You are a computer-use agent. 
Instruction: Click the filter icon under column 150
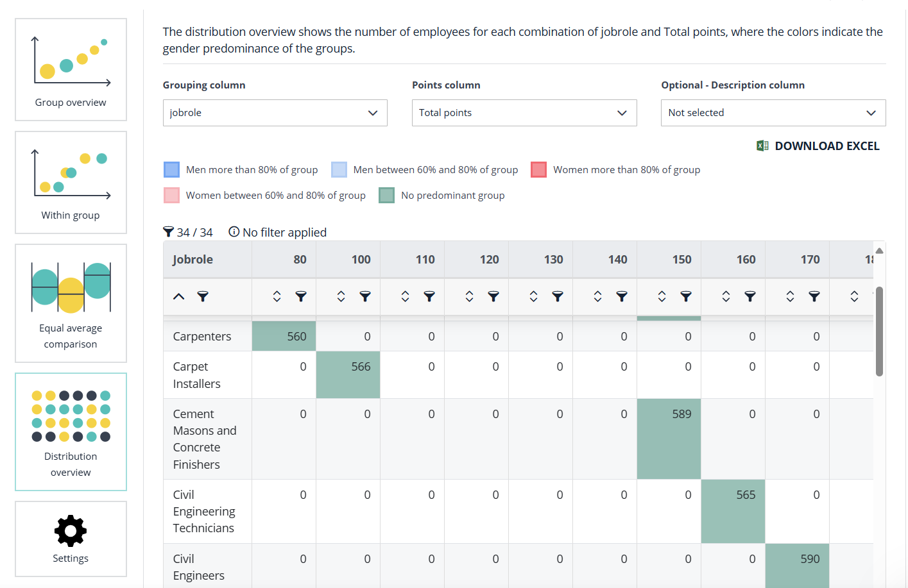[x=686, y=296]
